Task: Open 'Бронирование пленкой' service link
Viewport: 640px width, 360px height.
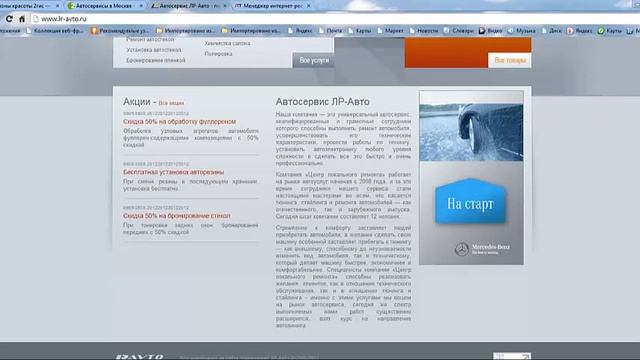Action: point(156,60)
